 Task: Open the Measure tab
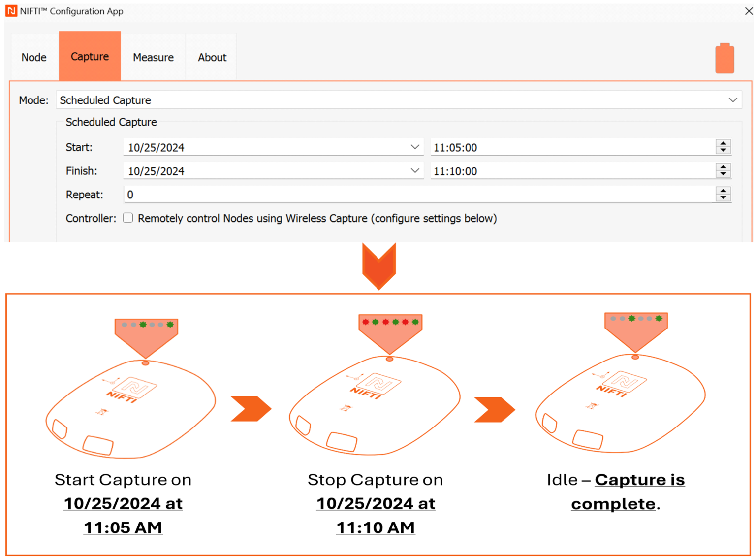pos(153,57)
